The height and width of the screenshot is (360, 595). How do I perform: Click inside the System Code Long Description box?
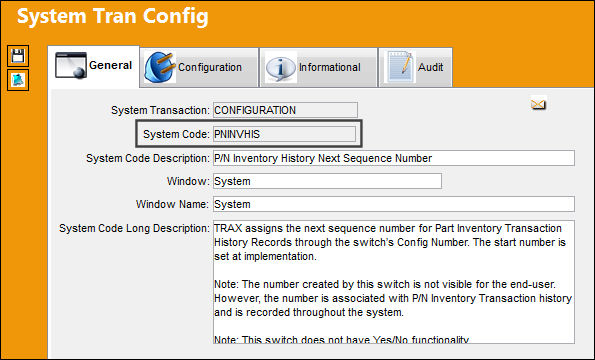point(394,282)
